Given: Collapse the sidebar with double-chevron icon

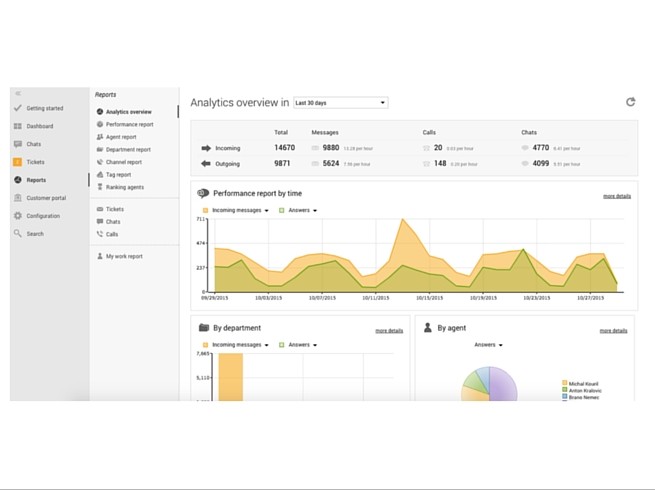Looking at the screenshot, I should click(x=18, y=94).
